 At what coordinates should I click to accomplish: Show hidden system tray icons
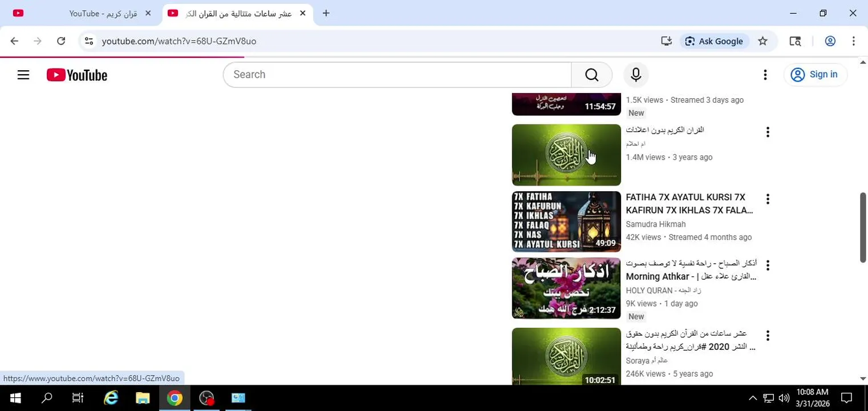pos(753,398)
